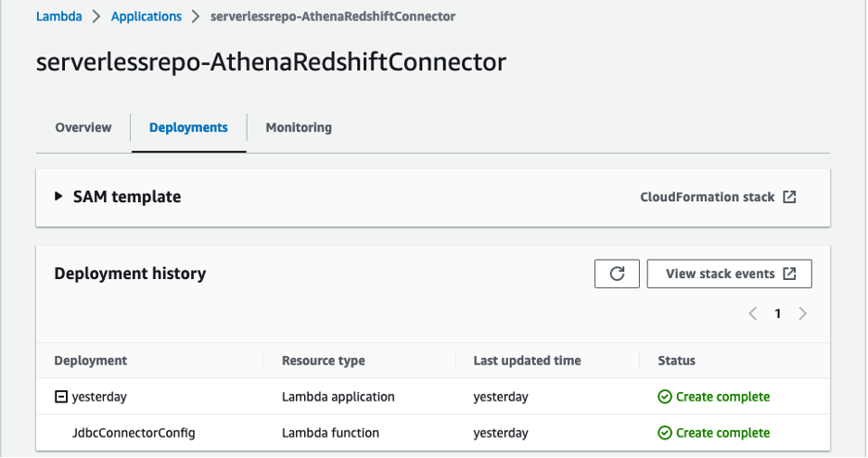
Task: Click the Status column header
Action: (676, 361)
